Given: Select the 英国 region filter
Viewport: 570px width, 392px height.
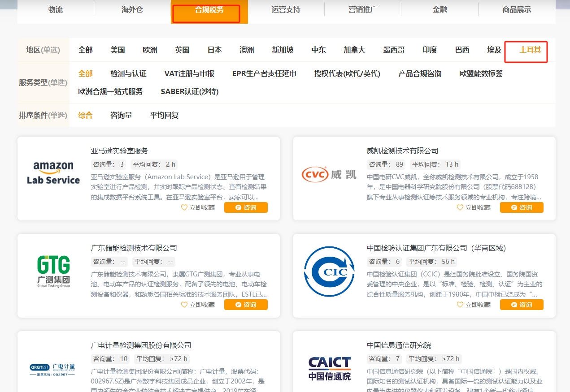Looking at the screenshot, I should tap(182, 50).
